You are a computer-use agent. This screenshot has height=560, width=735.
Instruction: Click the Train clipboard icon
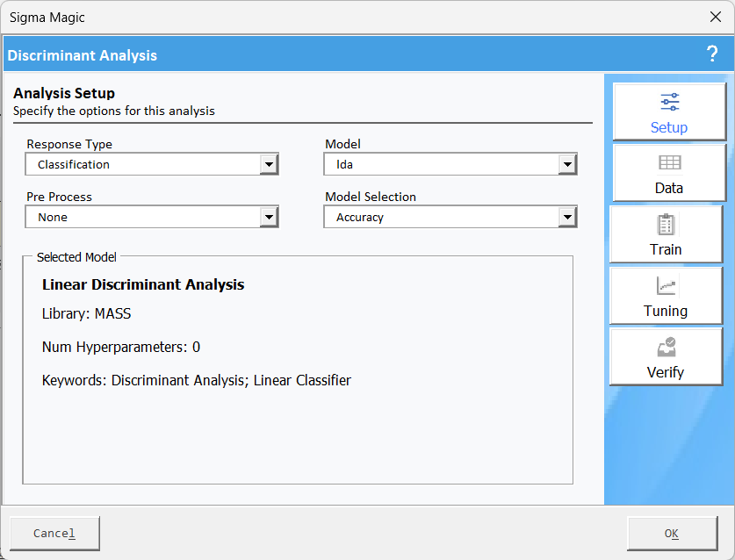click(x=666, y=224)
